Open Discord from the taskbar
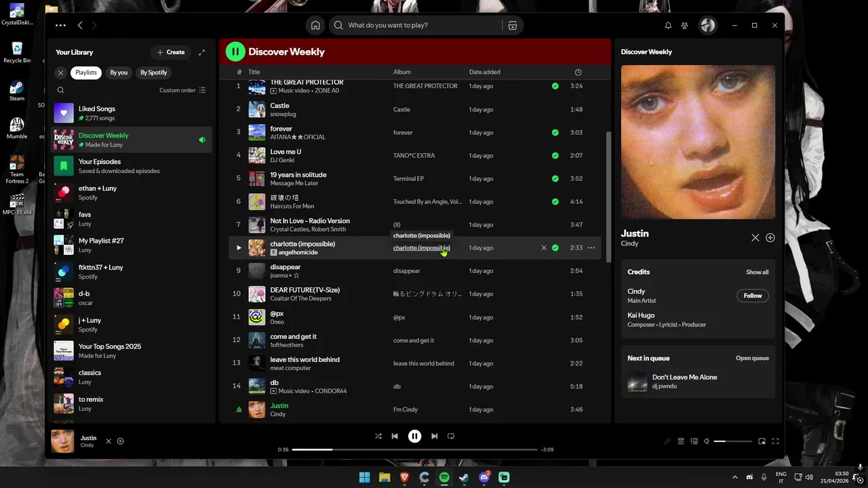 pyautogui.click(x=484, y=477)
